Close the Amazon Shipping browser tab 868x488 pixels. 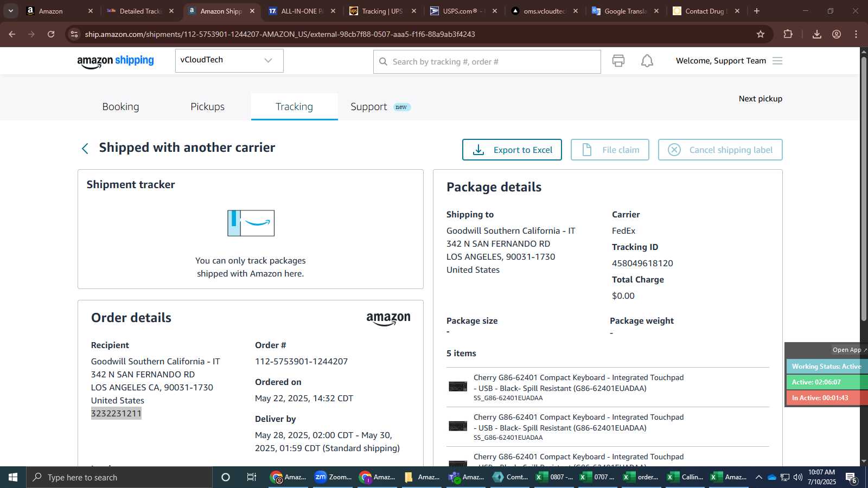[252, 11]
